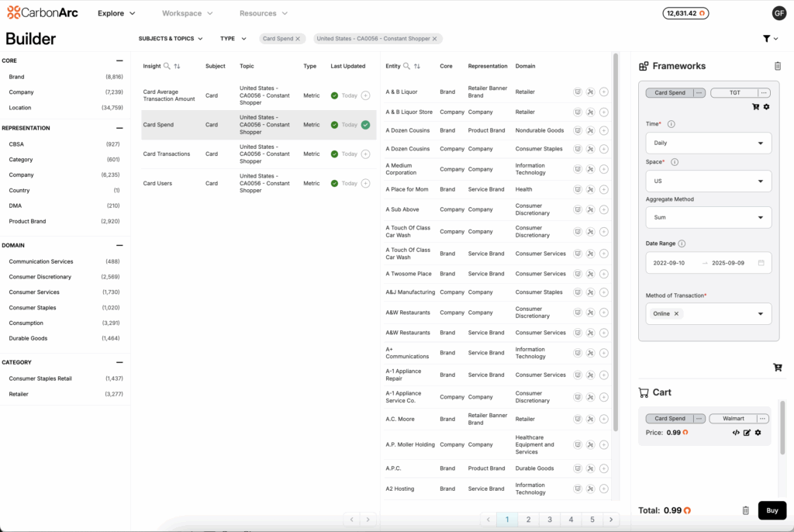Deselect the checked Card Spend insight
The image size is (794, 532).
tap(366, 125)
